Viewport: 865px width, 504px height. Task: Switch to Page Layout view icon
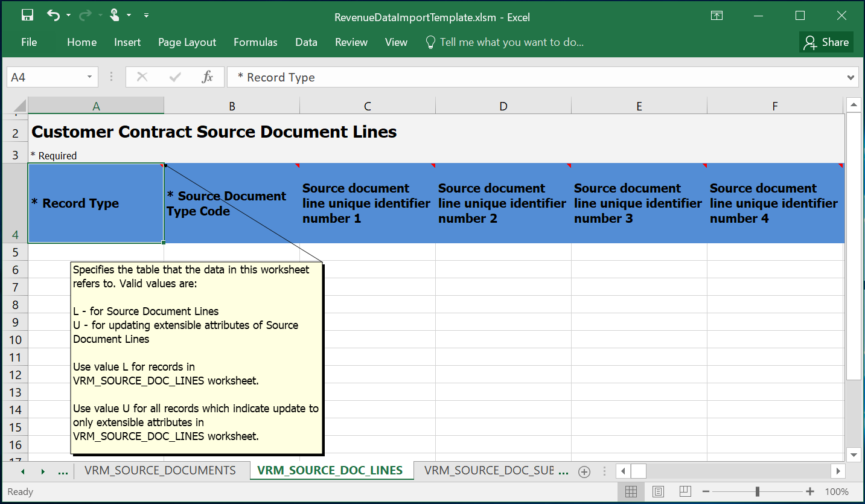point(659,491)
